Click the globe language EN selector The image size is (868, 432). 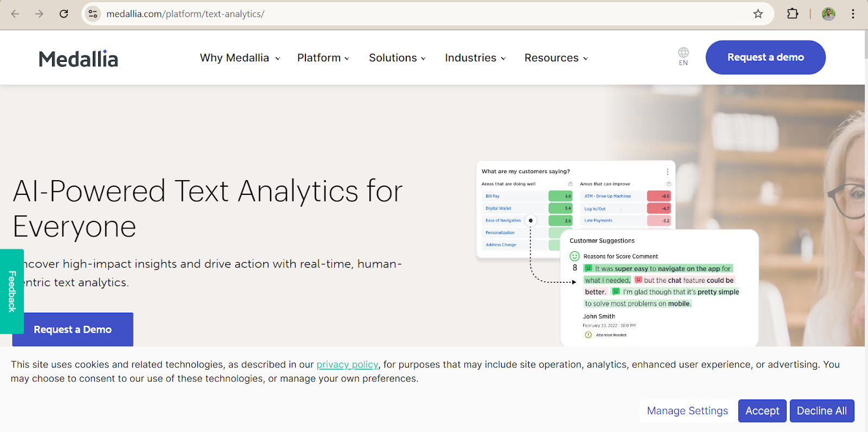[684, 56]
